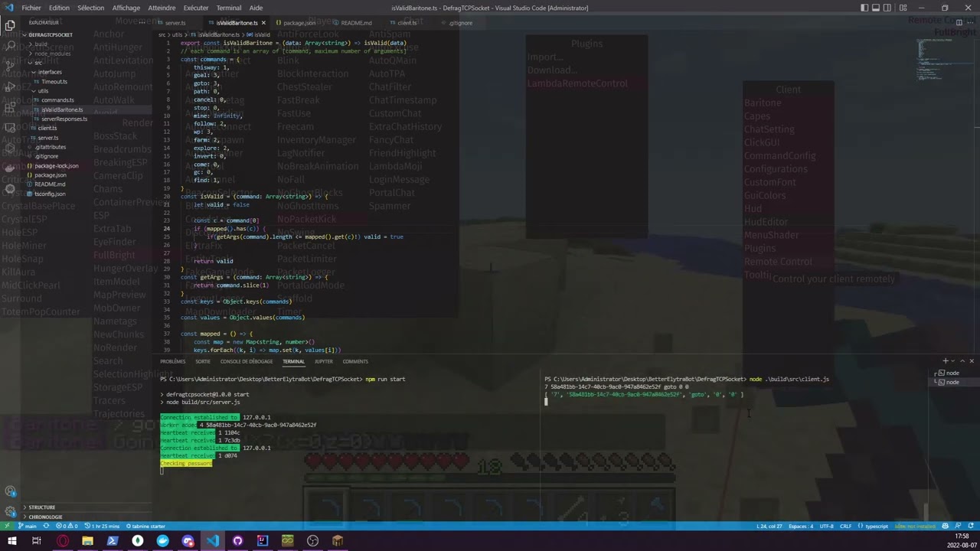Switch to package.json editor tab
This screenshot has width=980, height=551.
tap(299, 23)
